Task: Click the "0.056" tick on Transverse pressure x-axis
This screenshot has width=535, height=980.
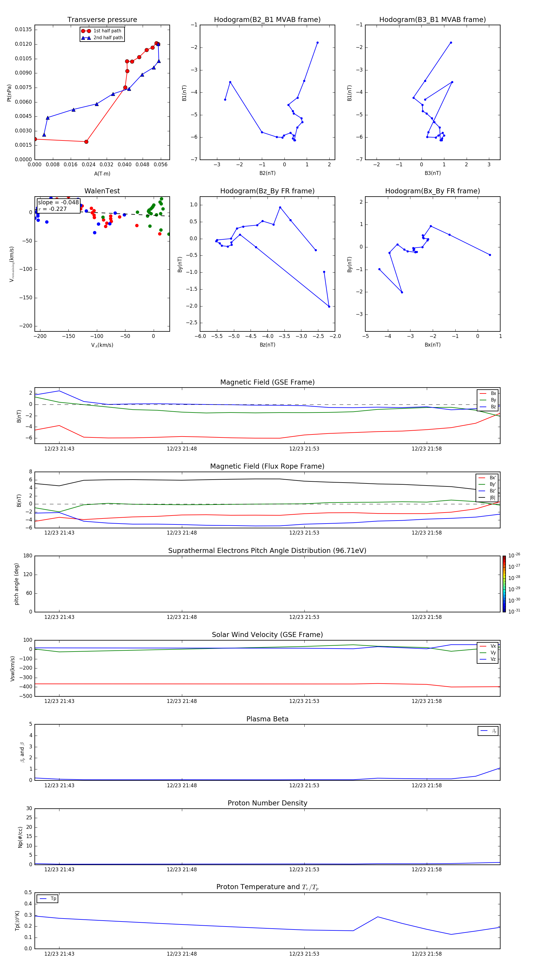Action: [160, 165]
